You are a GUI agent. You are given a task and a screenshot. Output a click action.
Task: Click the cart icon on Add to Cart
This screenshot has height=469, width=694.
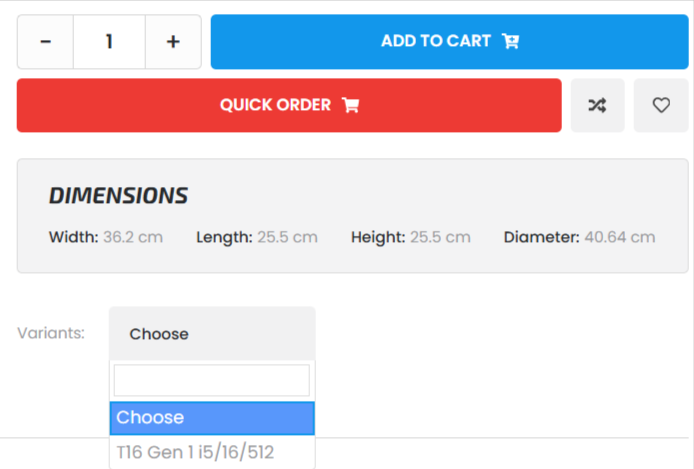(x=511, y=42)
